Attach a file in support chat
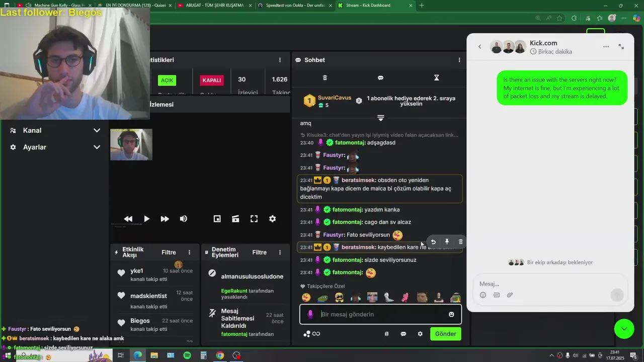The height and width of the screenshot is (362, 644). tap(510, 295)
